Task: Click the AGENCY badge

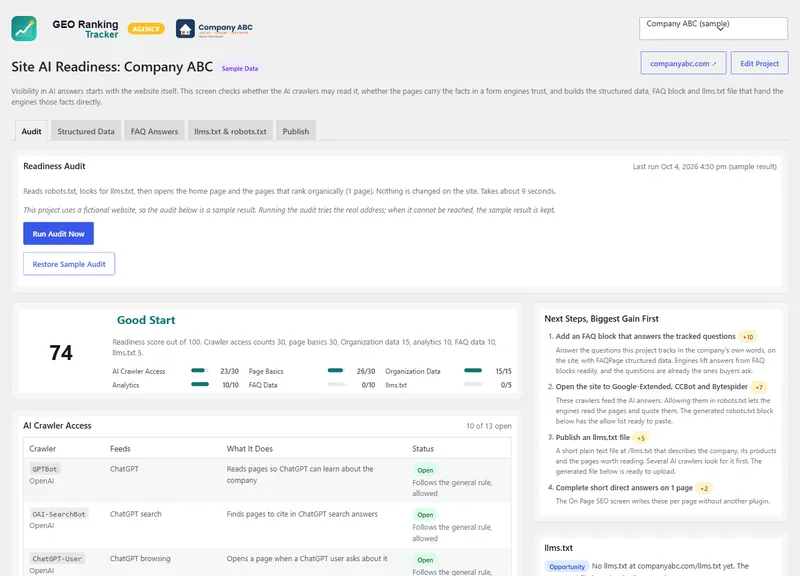Action: 146,29
